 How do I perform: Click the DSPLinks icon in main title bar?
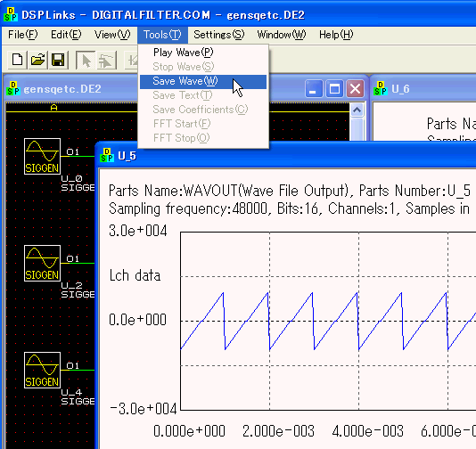pos(11,14)
